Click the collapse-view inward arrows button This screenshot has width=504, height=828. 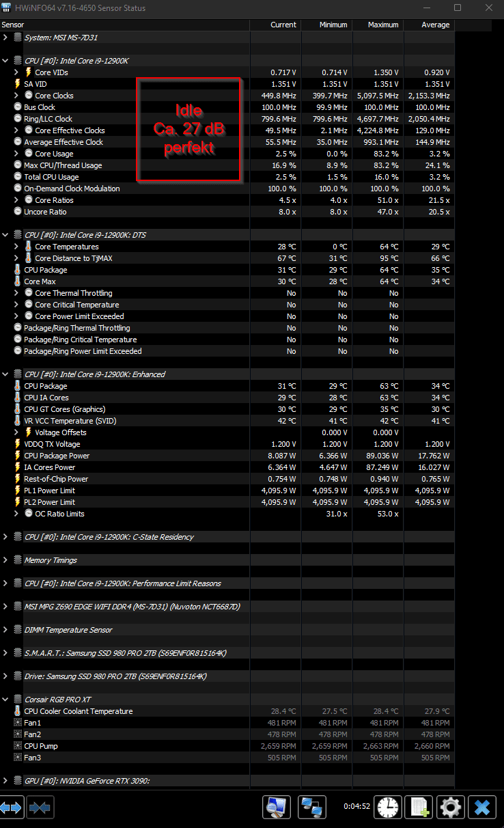40,808
